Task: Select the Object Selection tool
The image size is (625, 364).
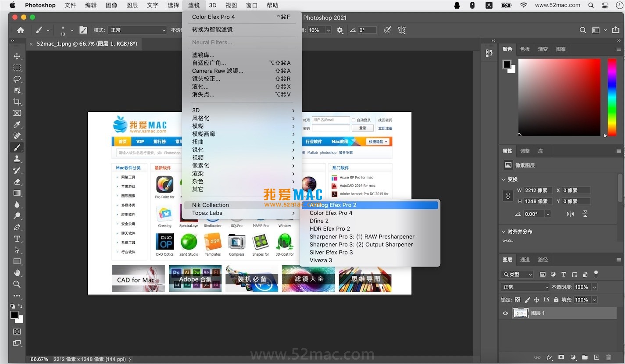Action: coord(17,90)
